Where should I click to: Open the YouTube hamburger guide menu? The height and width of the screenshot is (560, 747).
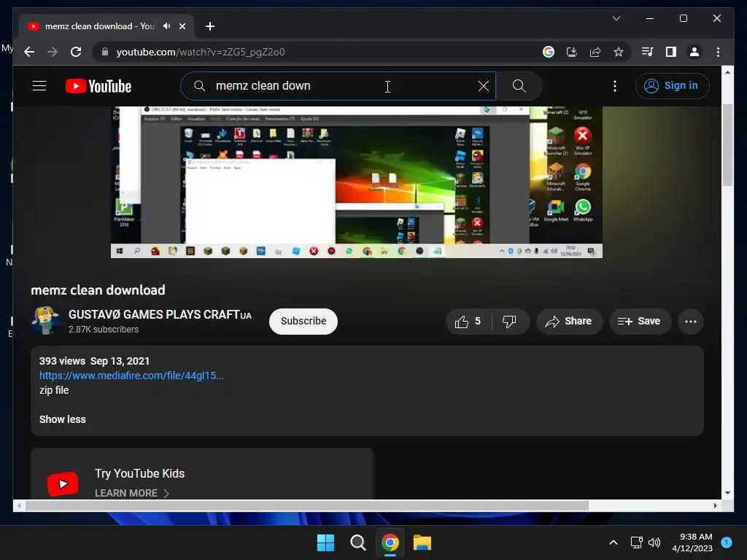click(39, 86)
